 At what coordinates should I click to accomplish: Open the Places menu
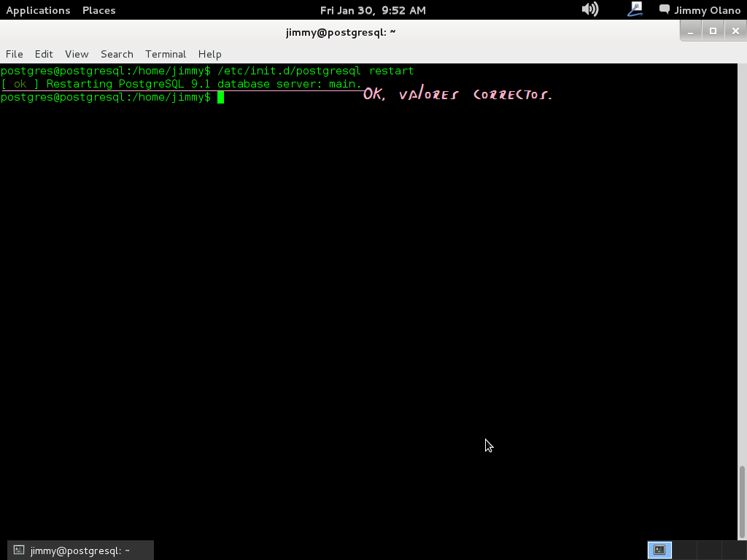98,10
